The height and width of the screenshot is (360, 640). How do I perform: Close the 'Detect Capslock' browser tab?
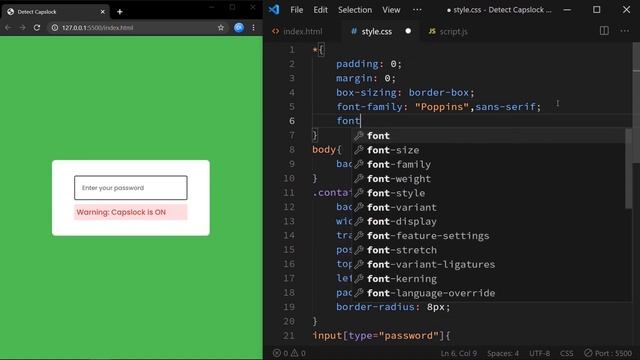103,12
